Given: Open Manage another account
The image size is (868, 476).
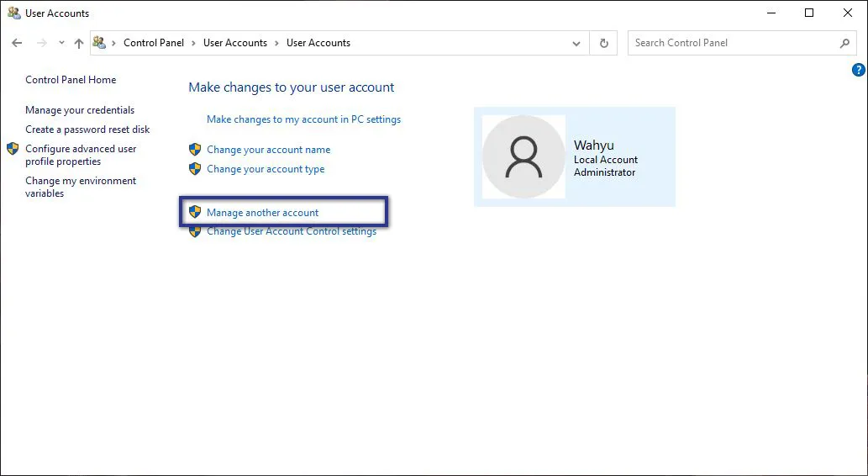Looking at the screenshot, I should pyautogui.click(x=263, y=212).
